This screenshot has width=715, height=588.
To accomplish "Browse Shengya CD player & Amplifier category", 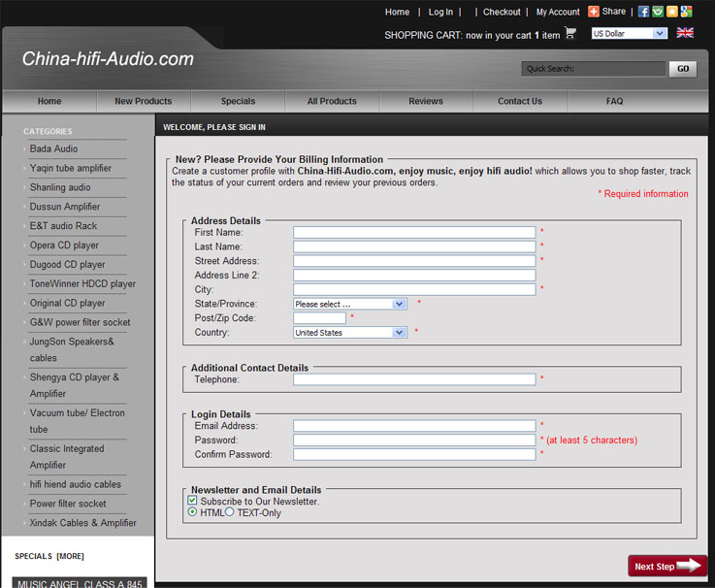I will click(75, 385).
